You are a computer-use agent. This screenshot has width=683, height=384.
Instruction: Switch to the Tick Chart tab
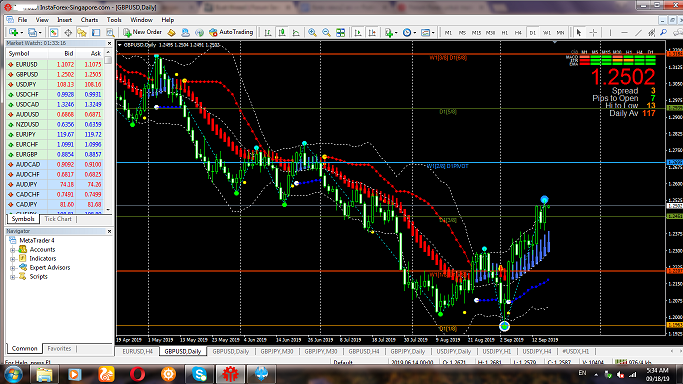click(58, 219)
